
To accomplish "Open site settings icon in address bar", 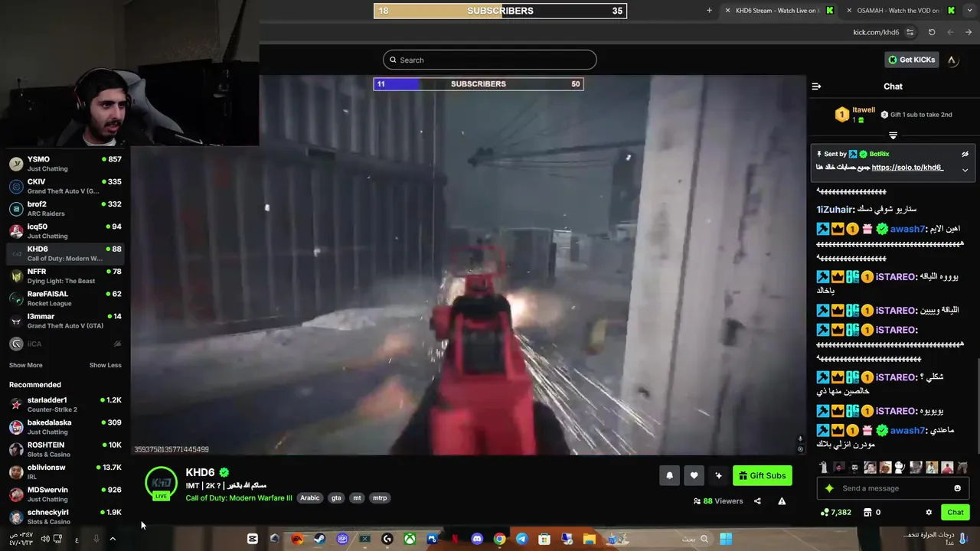I will [910, 32].
